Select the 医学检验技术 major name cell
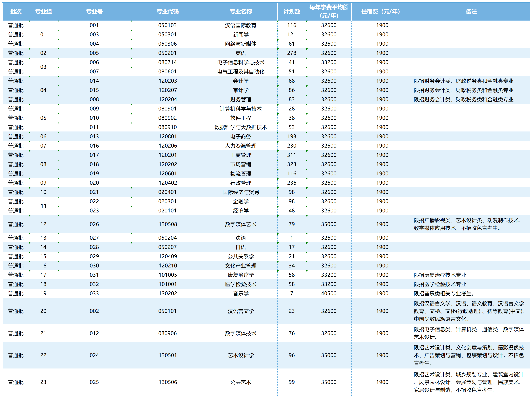 pos(241,284)
